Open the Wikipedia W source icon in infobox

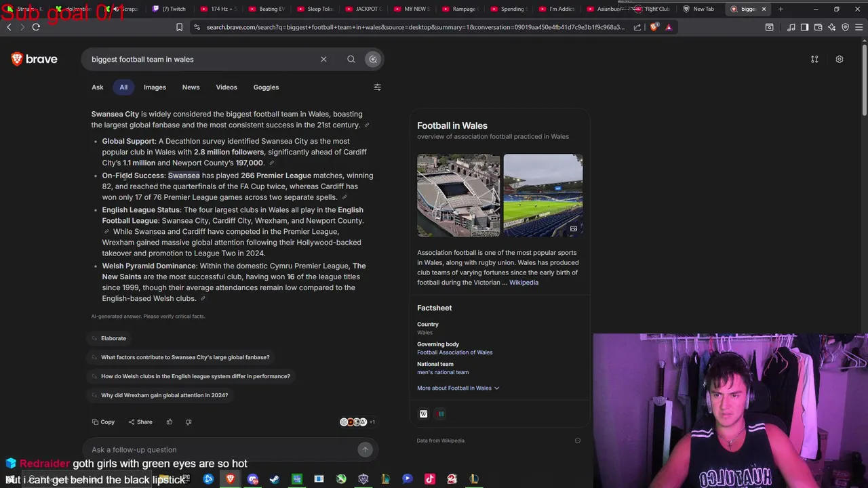424,414
